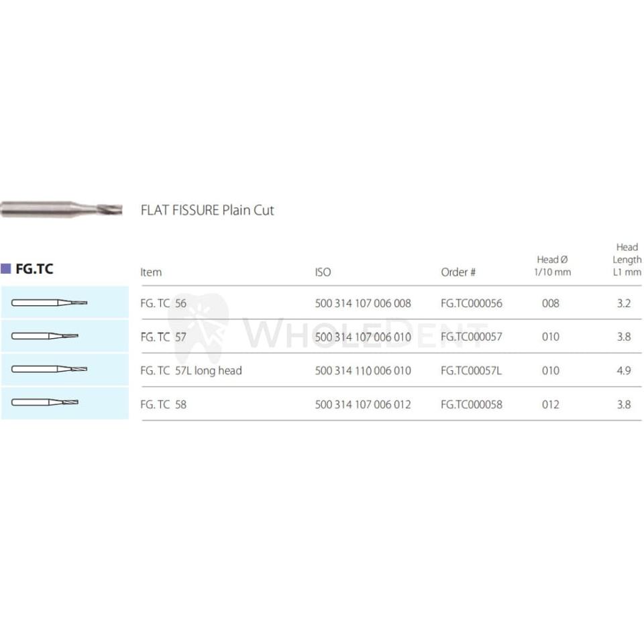Click order number FG.TC000056

click(471, 303)
